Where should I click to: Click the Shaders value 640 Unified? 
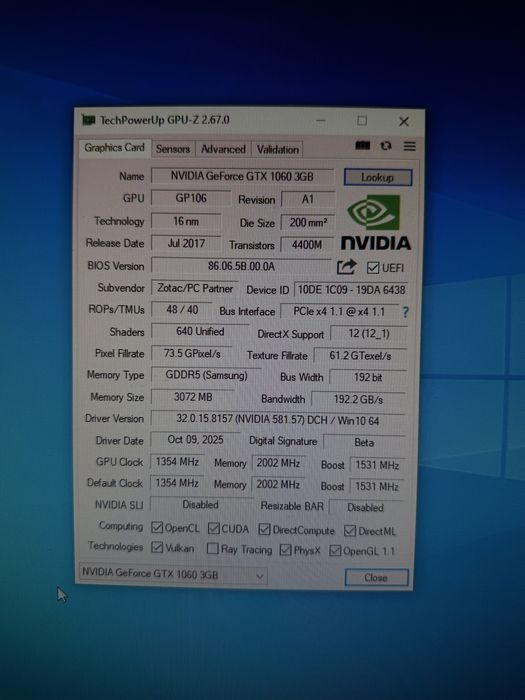pos(200,332)
